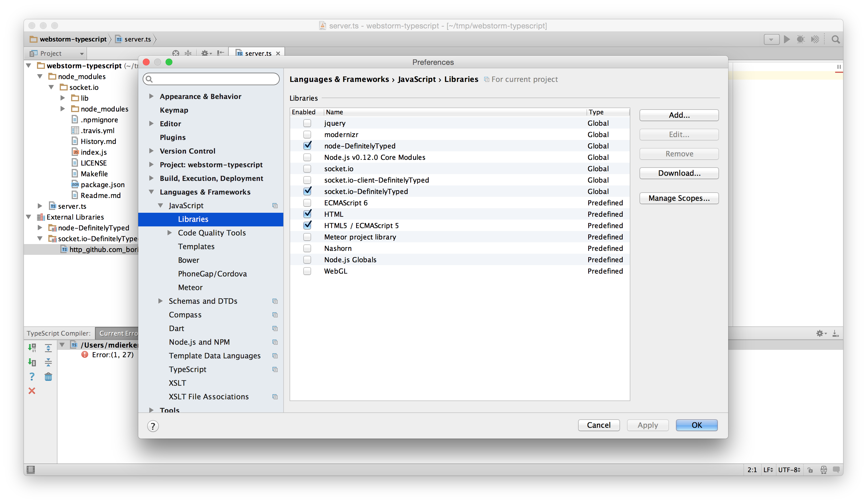Enable the modernizr library checkbox
The height and width of the screenshot is (504, 867).
(307, 135)
